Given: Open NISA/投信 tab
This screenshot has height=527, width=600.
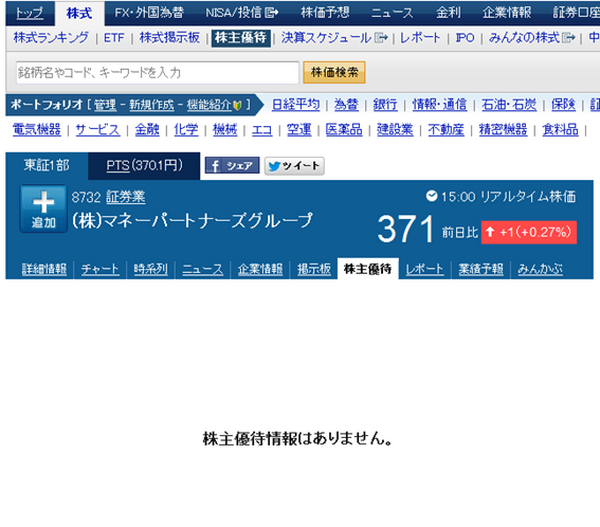Looking at the screenshot, I should pos(242,13).
